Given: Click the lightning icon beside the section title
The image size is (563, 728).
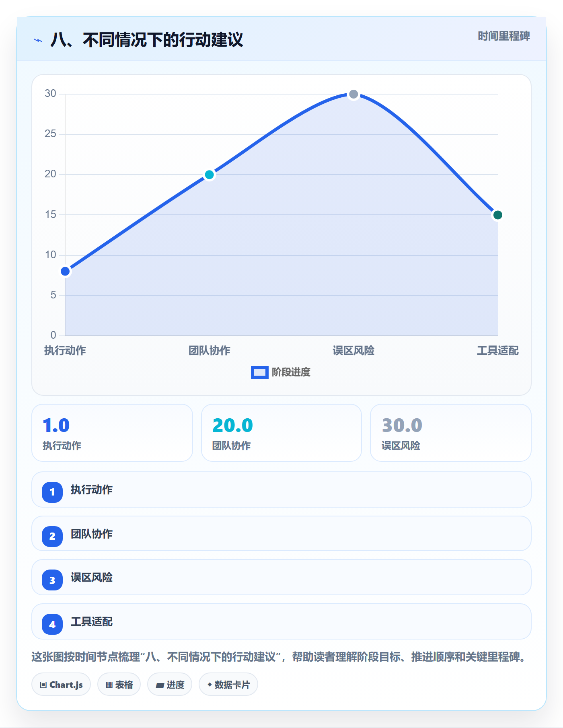Looking at the screenshot, I should 38,40.
